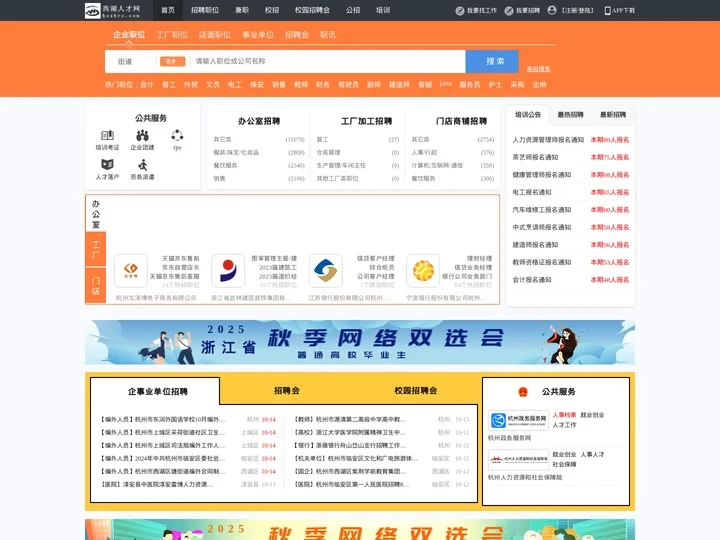This screenshot has height=540, width=720.
Task: Open 人力资源管理师报名通知
Action: pyautogui.click(x=548, y=140)
